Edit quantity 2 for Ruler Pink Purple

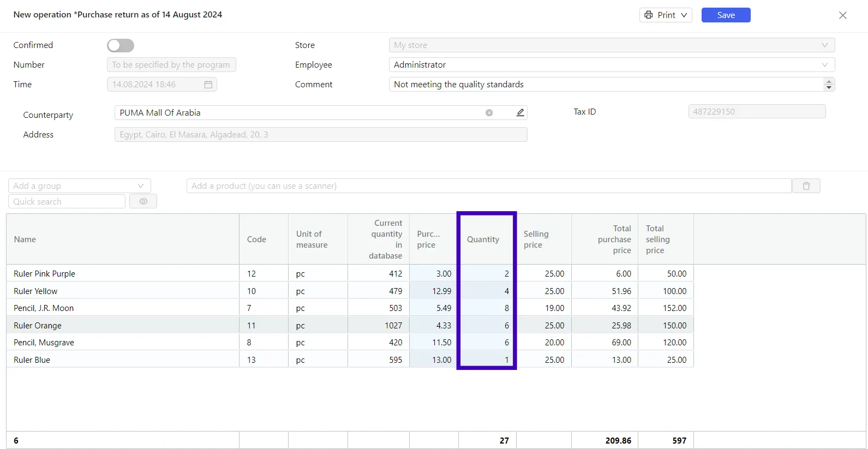487,274
